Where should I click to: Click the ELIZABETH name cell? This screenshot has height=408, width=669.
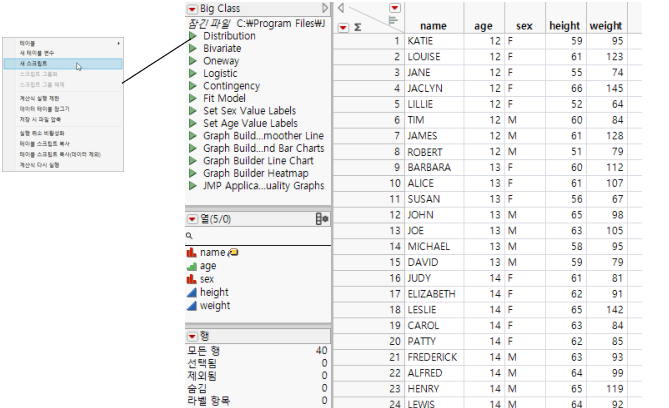pyautogui.click(x=433, y=294)
